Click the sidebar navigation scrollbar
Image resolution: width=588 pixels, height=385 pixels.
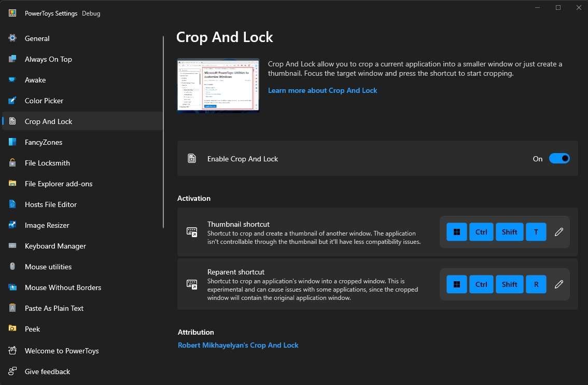pos(163,132)
